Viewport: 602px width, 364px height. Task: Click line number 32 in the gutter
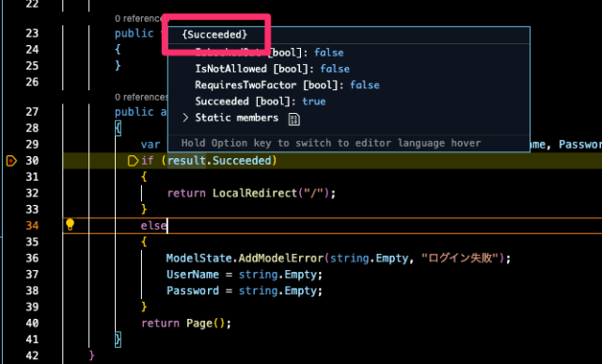coord(32,193)
